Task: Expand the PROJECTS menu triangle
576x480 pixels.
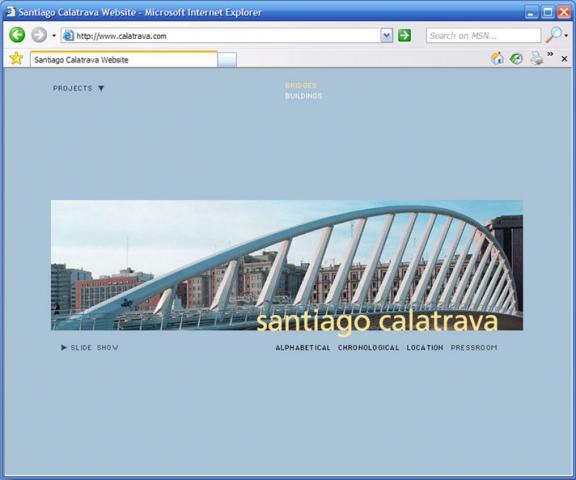Action: point(101,88)
